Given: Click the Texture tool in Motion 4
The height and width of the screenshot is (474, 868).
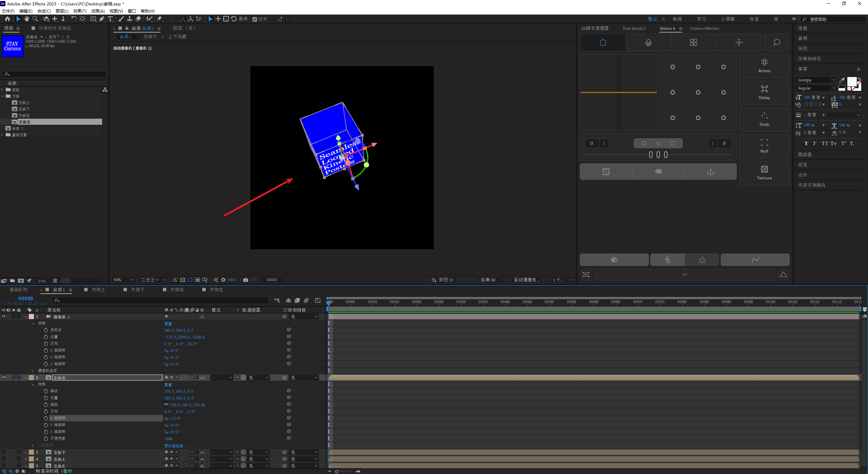Looking at the screenshot, I should [764, 173].
